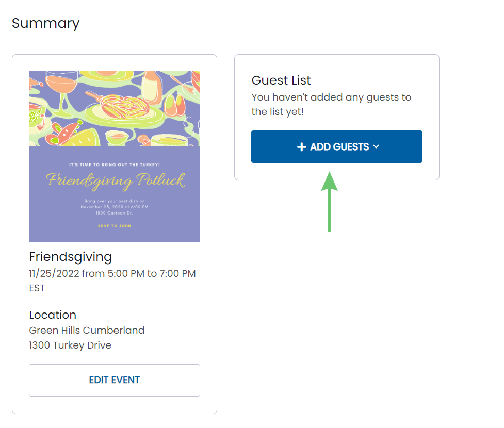
Task: Click the Green Hills Cumberland venue name
Action: click(87, 331)
